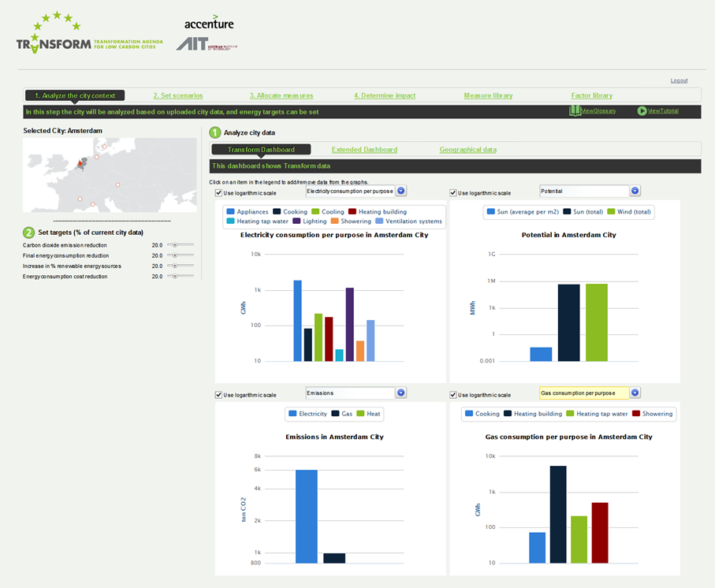Open the Measure library link
The width and height of the screenshot is (715, 588).
tap(488, 96)
